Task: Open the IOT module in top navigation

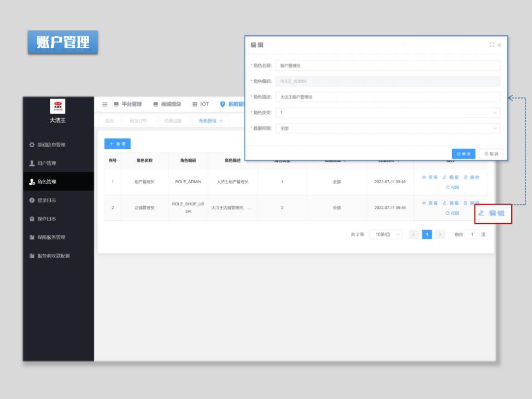Action: (x=200, y=104)
